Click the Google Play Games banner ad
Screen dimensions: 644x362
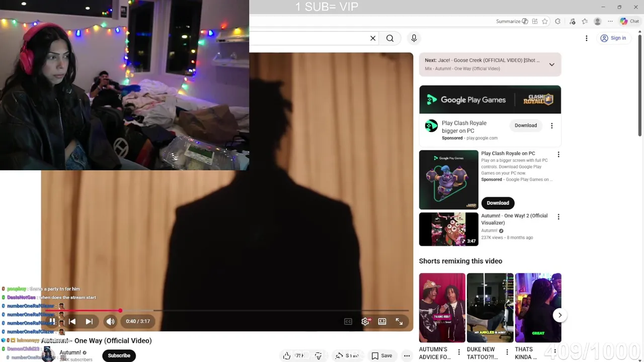490,100
